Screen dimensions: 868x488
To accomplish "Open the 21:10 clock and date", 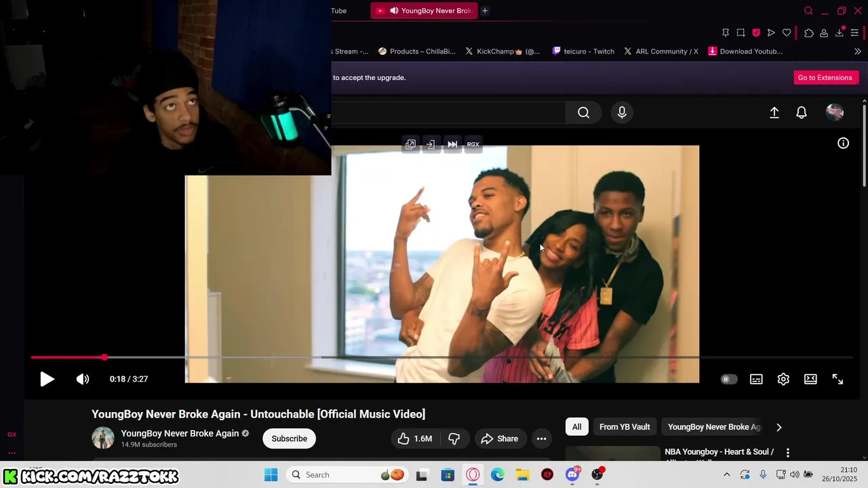I will pyautogui.click(x=840, y=474).
